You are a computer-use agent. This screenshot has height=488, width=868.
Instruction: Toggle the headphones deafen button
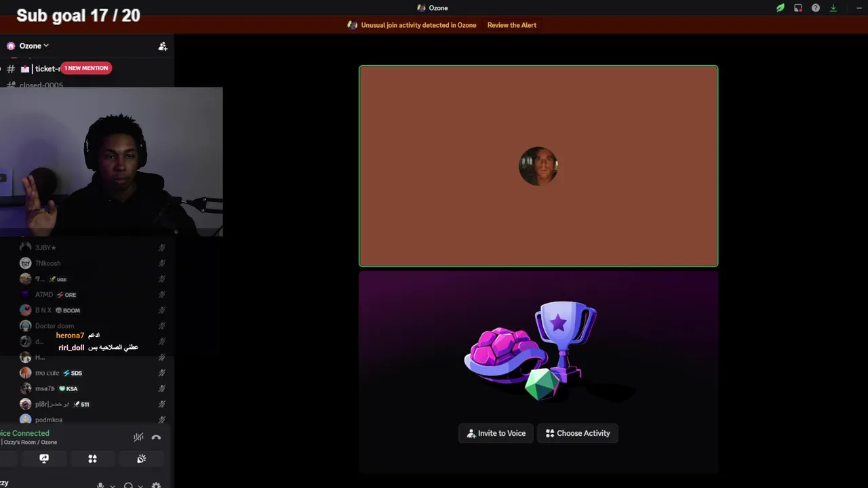coord(128,486)
